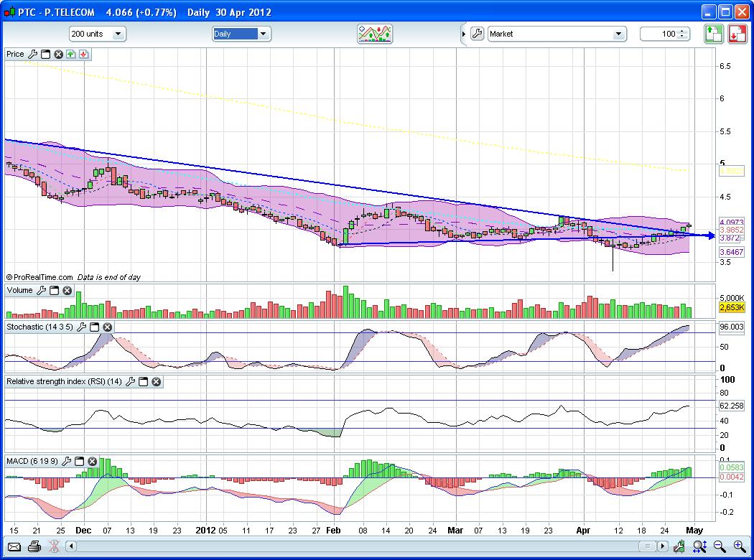Image resolution: width=754 pixels, height=560 pixels.
Task: Click the MACD (6 19 9) label
Action: tap(32, 462)
